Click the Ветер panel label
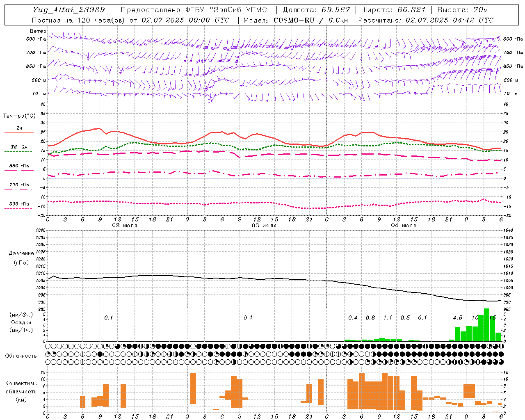The width and height of the screenshot is (525, 420). (38, 31)
